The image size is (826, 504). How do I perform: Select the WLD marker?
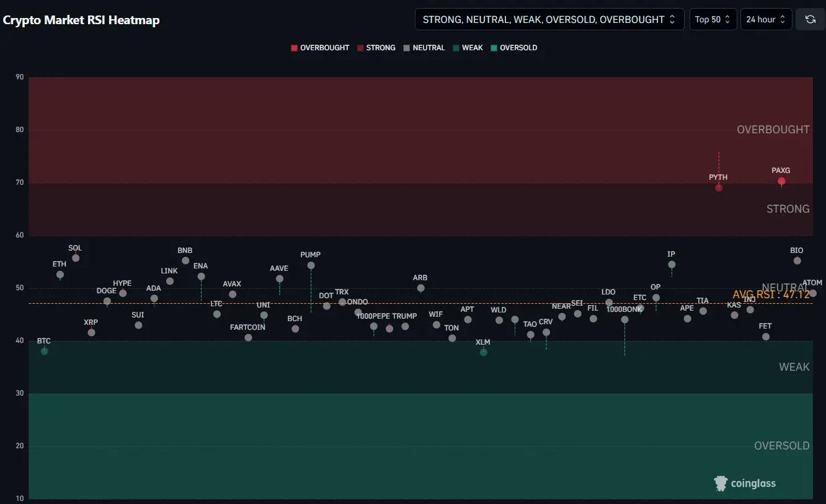coord(499,321)
